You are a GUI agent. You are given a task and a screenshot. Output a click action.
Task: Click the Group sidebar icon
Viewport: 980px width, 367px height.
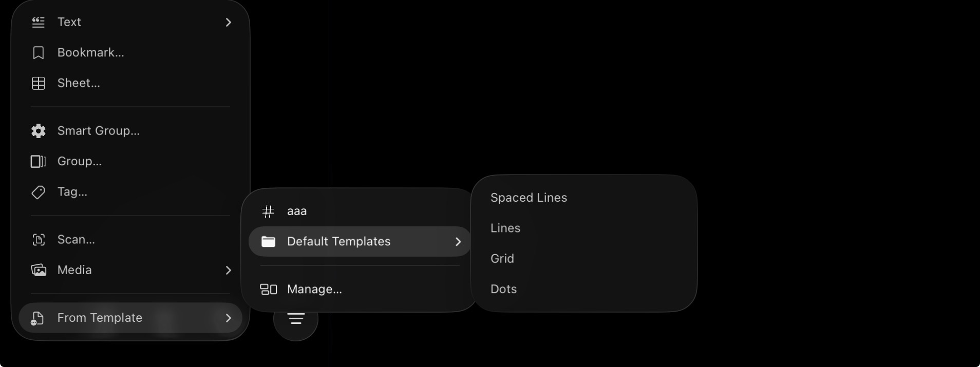(x=39, y=162)
